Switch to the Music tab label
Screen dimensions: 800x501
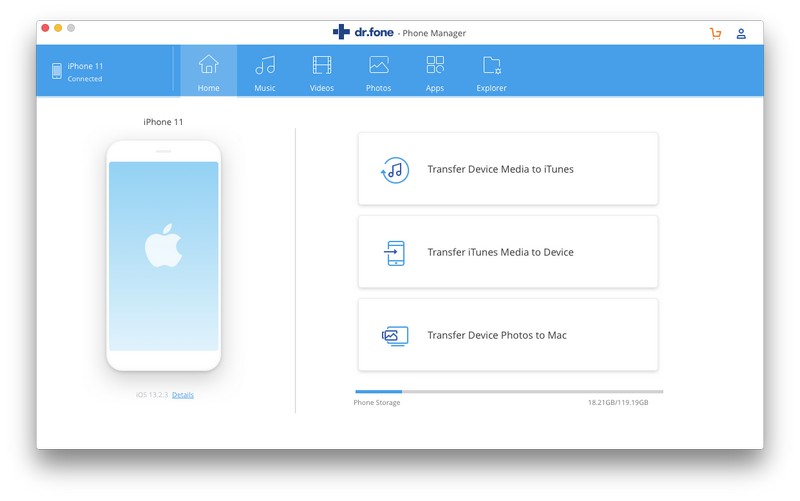pos(265,88)
